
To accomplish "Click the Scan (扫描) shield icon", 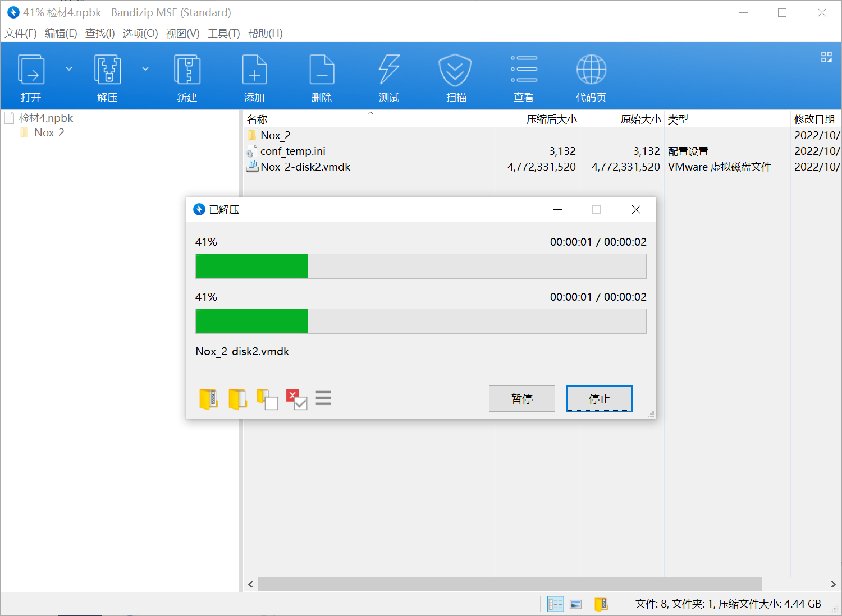I will coord(455,70).
